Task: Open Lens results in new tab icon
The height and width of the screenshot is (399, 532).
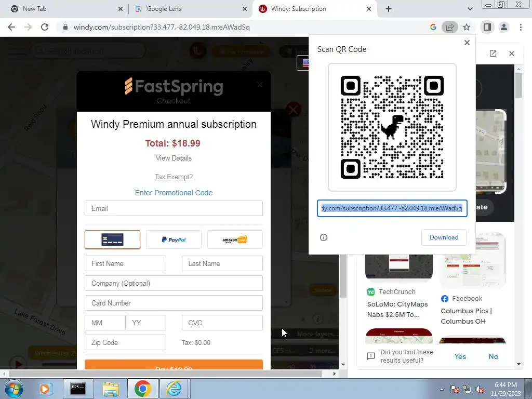Action: [x=493, y=54]
